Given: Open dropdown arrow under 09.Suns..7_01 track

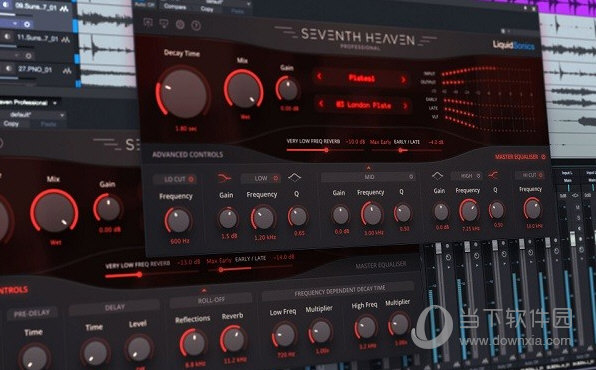Looking at the screenshot, I should (x=15, y=24).
